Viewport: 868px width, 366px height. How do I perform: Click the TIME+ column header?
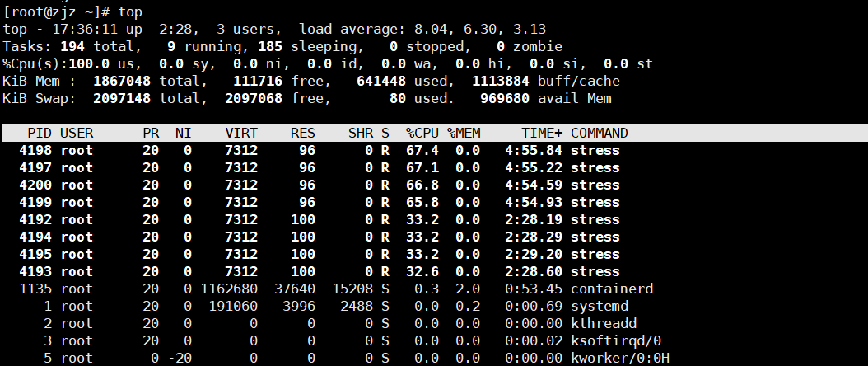542,134
